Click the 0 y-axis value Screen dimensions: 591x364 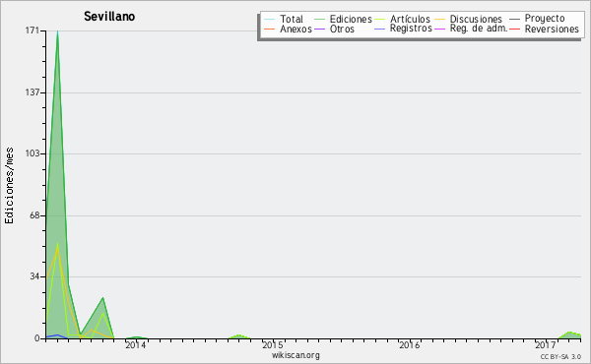37,338
